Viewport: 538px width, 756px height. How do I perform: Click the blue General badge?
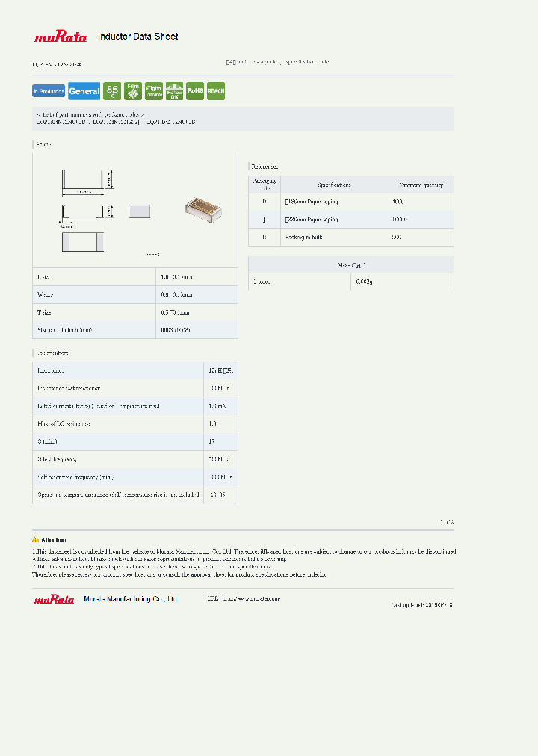pyautogui.click(x=84, y=91)
